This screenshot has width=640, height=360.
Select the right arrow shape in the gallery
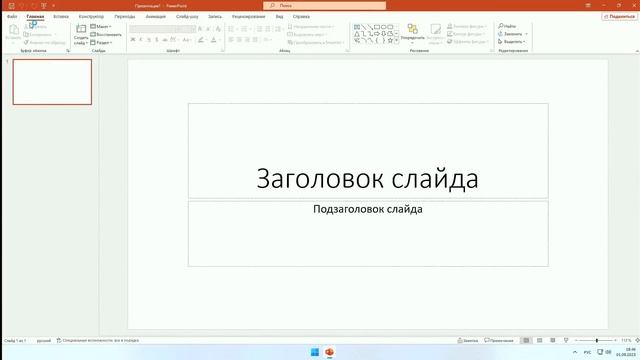pyautogui.click(x=377, y=34)
